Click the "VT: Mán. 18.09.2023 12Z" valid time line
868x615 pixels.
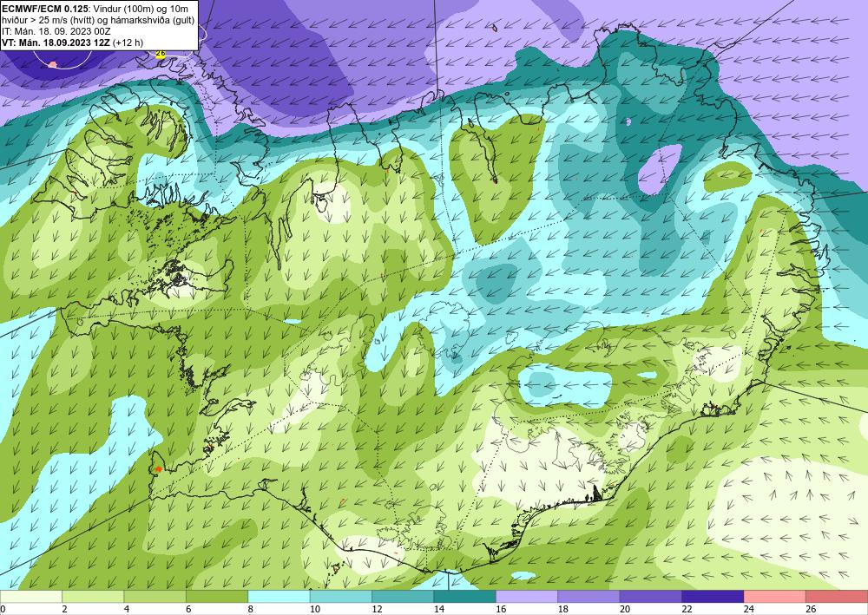tap(56, 43)
